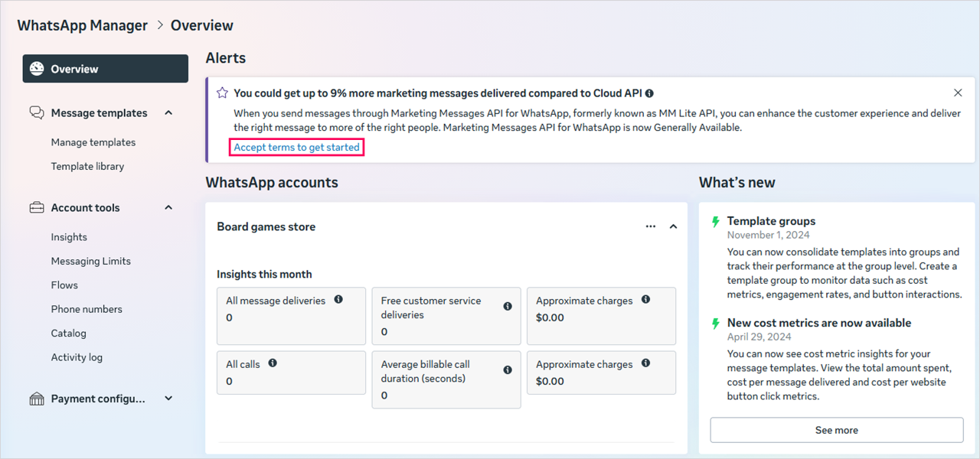Click WhatsApp Manager in the breadcrumb
This screenshot has height=459, width=980.
(x=83, y=25)
